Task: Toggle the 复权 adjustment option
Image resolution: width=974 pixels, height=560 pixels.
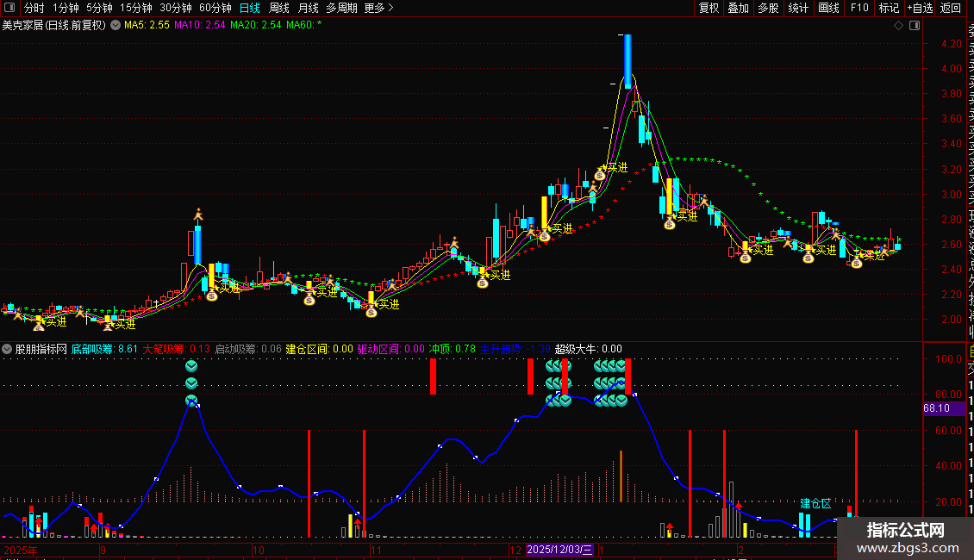Action: (709, 8)
